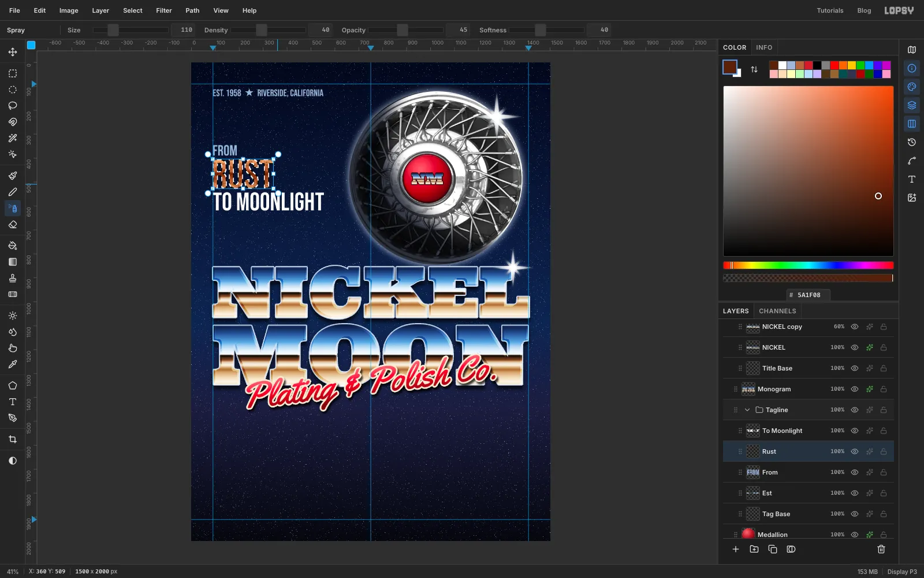The image size is (924, 578).
Task: Select the Crop tool
Action: click(x=13, y=439)
